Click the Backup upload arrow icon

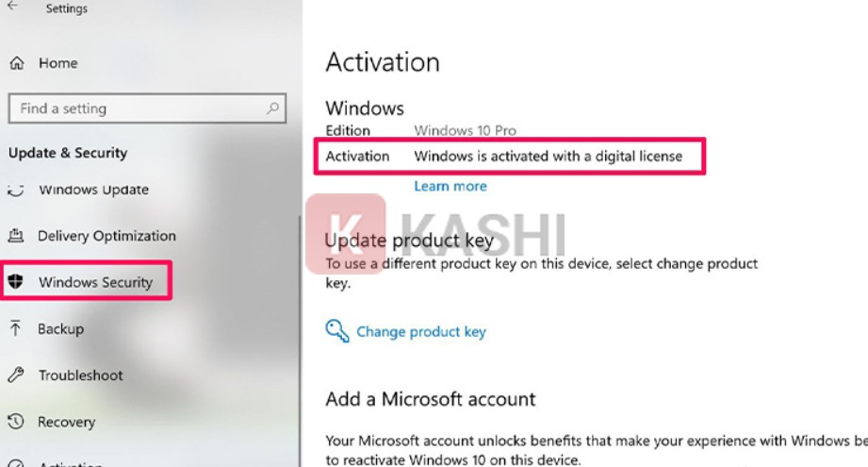point(15,328)
